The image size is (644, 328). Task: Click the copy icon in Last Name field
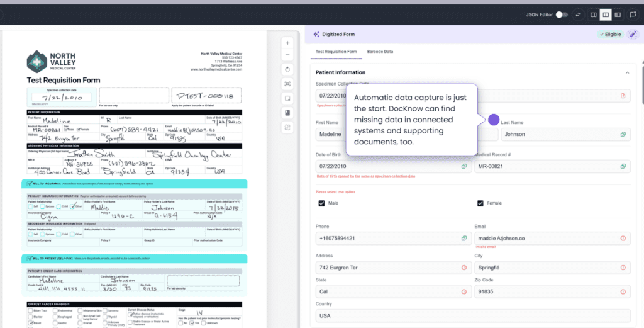[x=623, y=134]
